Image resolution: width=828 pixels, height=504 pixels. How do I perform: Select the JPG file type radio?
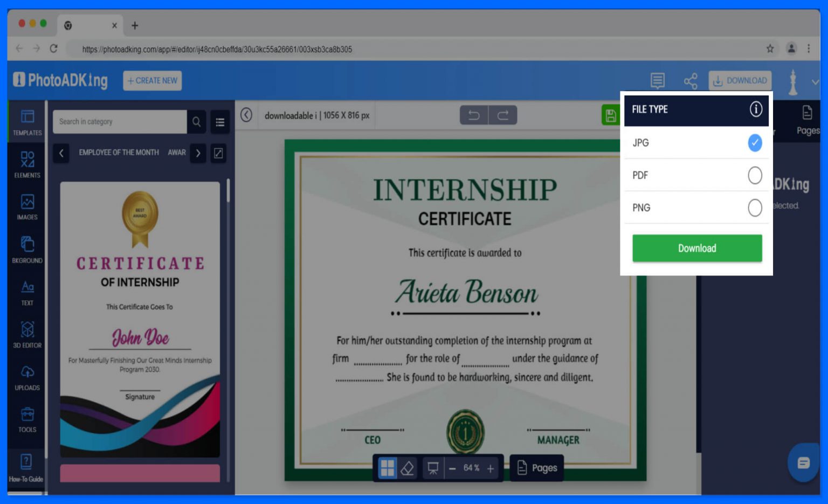click(754, 143)
